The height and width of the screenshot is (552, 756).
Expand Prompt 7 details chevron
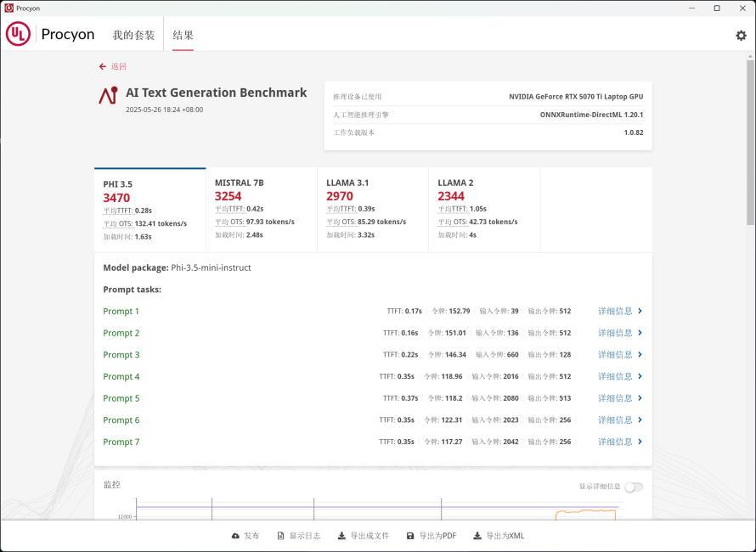coord(640,442)
